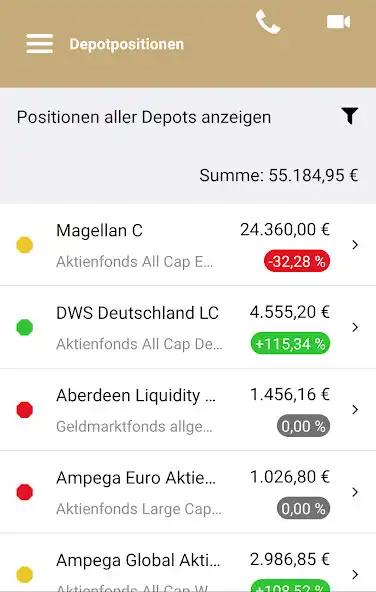Tap yellow status dot for Ampega Global Aktien
Image resolution: width=376 pixels, height=592 pixels.
[25, 575]
